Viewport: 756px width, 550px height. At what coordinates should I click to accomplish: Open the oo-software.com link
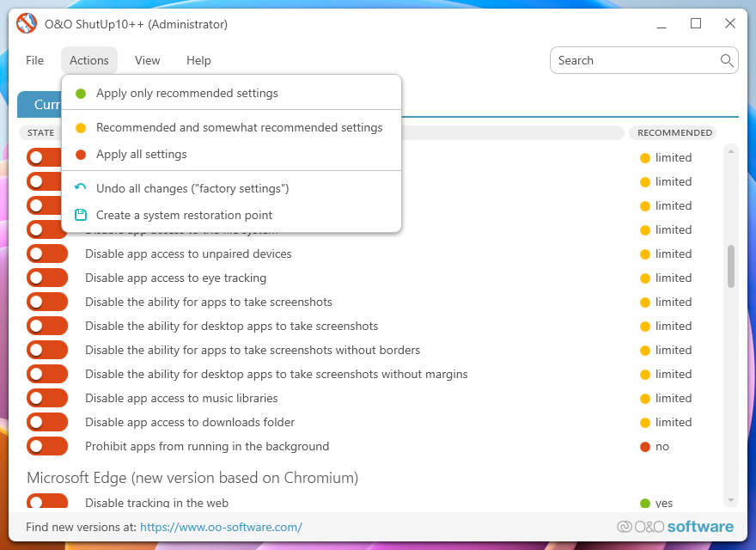pos(221,527)
